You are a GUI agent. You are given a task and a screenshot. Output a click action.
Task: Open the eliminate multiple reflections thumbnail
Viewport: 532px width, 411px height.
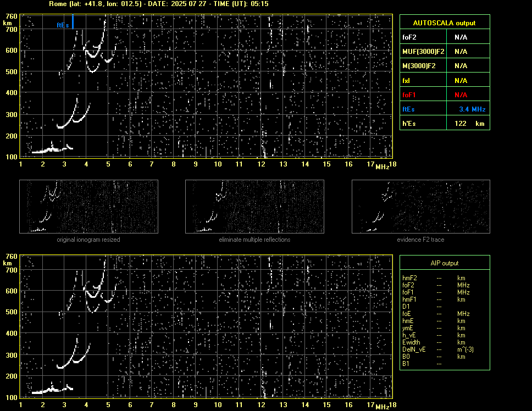pyautogui.click(x=254, y=207)
